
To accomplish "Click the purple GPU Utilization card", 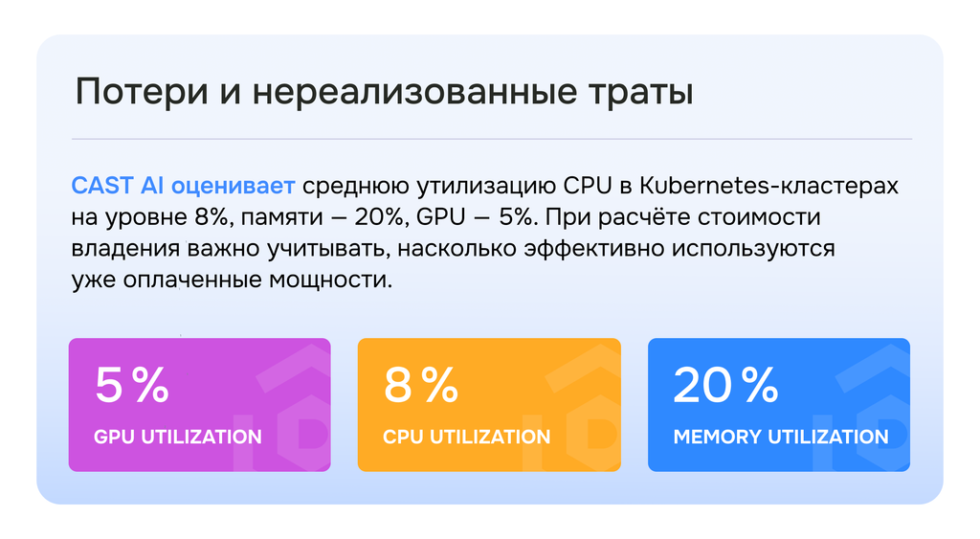I will point(200,405).
